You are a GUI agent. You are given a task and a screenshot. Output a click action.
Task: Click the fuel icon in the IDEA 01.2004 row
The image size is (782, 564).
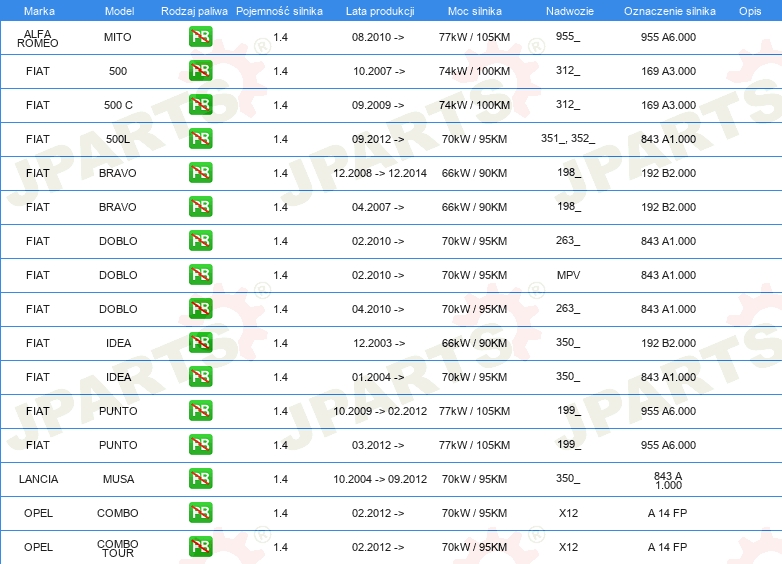pos(200,376)
